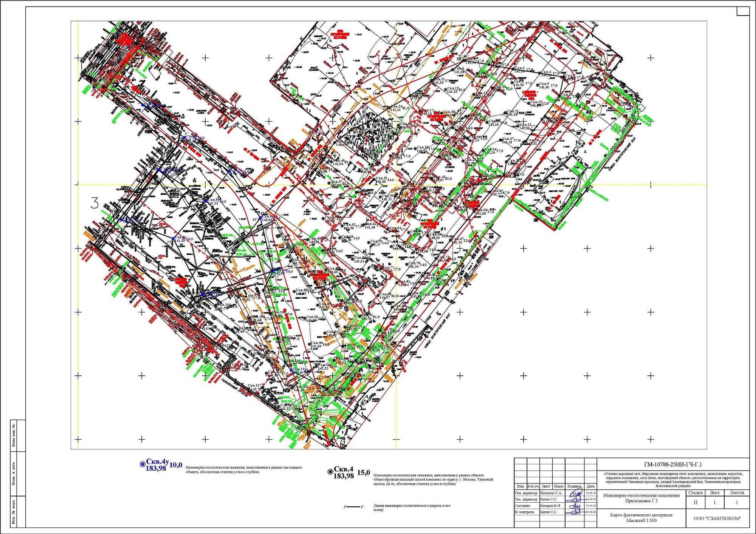Screen dimensions: 756x534
Task: Click the Масштаб 1:500 map title cell
Action: click(641, 517)
